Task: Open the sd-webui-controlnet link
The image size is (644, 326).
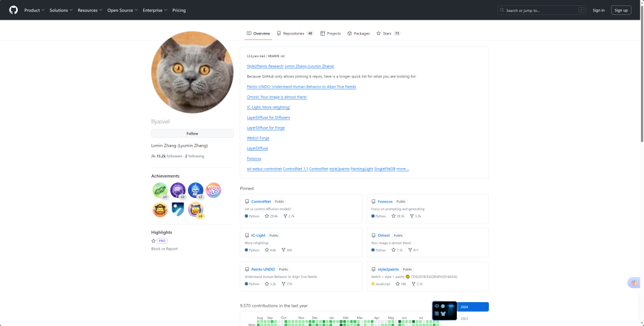Action: point(265,169)
